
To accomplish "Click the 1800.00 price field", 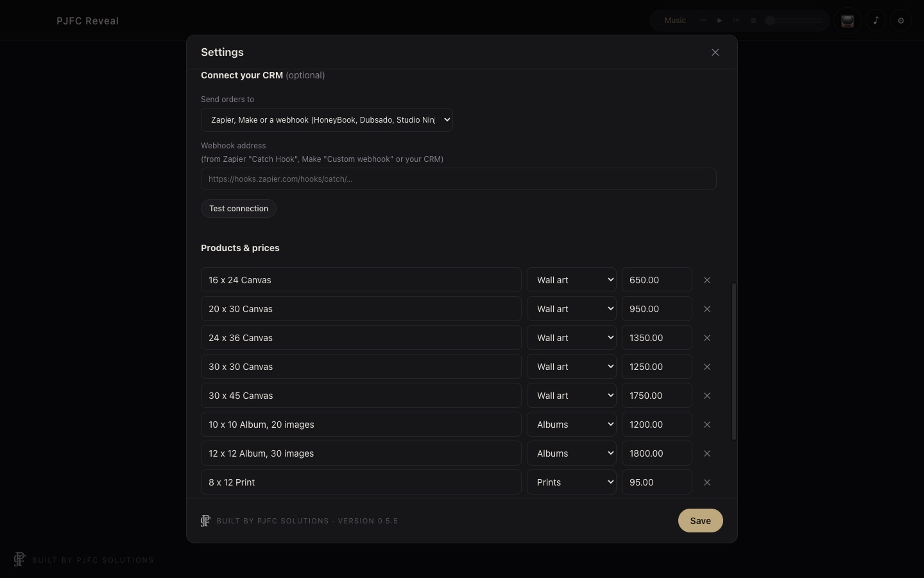I will coord(657,453).
